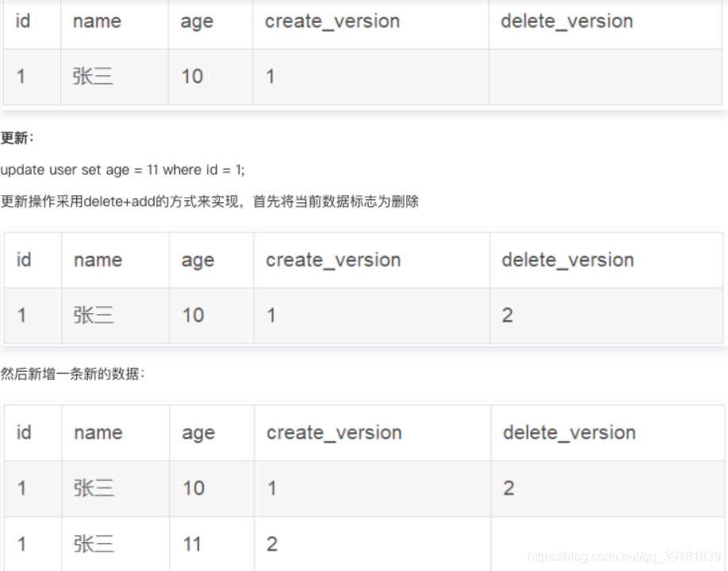Viewport: 728px width, 571px height.
Task: Click delete_version "2" in the two-row table's age 10 row
Action: click(x=508, y=489)
